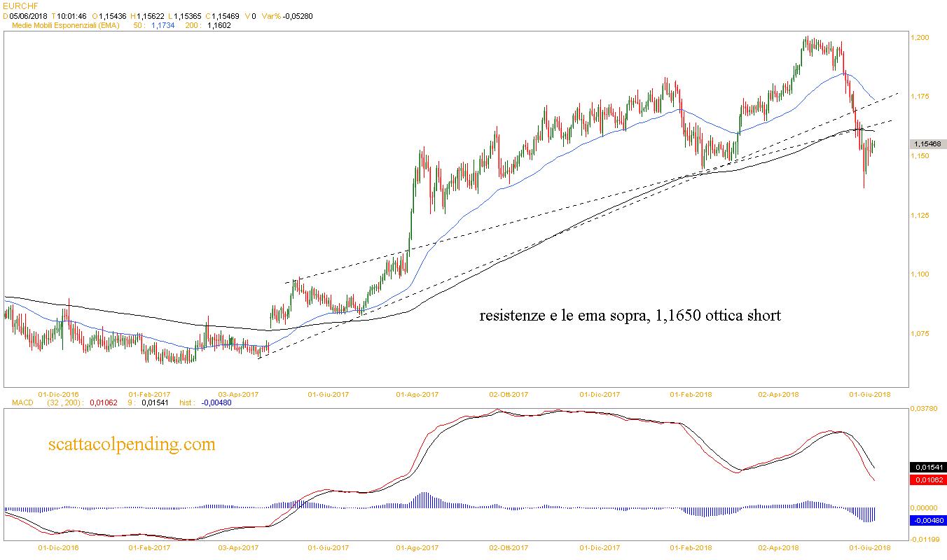
Task: Select the Medie Mobili Esponenziali (EMA) label
Action: click(x=66, y=25)
